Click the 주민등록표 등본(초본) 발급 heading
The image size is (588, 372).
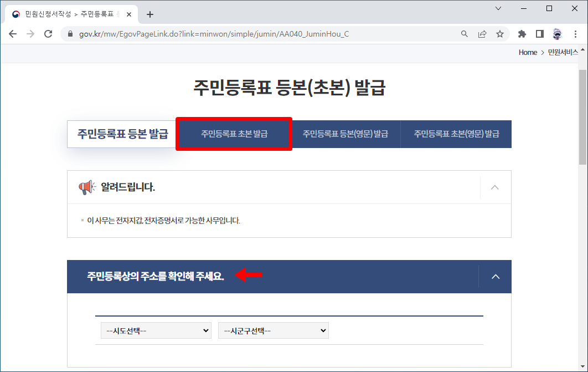tap(289, 88)
